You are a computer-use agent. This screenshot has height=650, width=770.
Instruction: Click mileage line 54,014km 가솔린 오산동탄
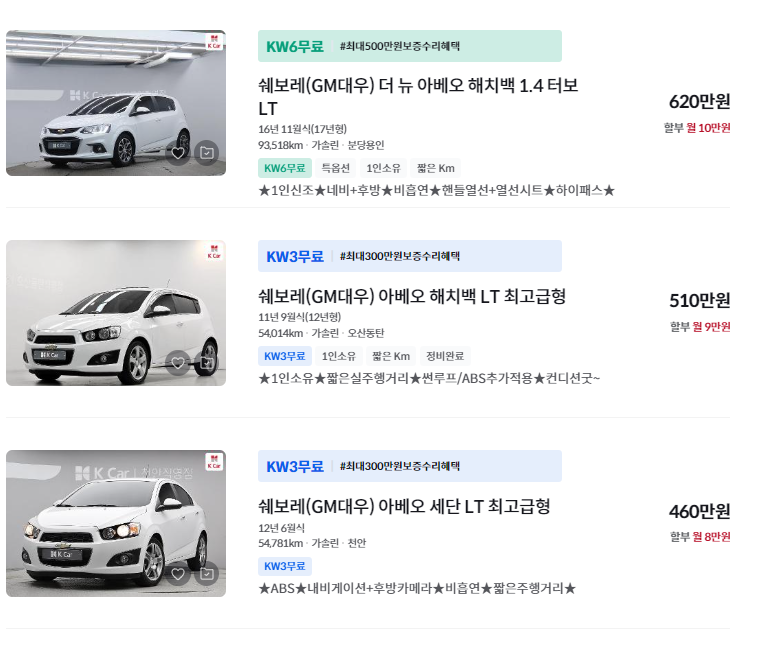(321, 333)
